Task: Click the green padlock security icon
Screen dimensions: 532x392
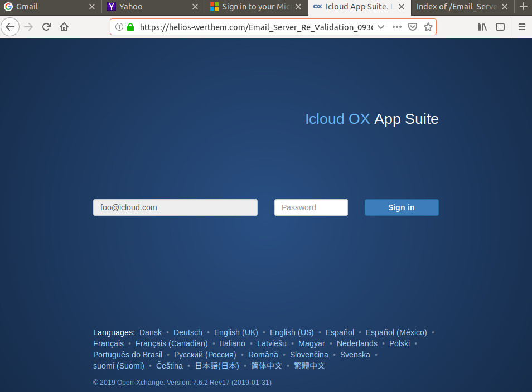Action: 130,27
